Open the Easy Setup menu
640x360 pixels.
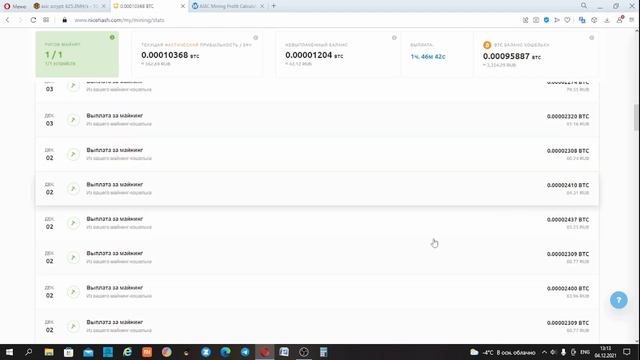[631, 20]
